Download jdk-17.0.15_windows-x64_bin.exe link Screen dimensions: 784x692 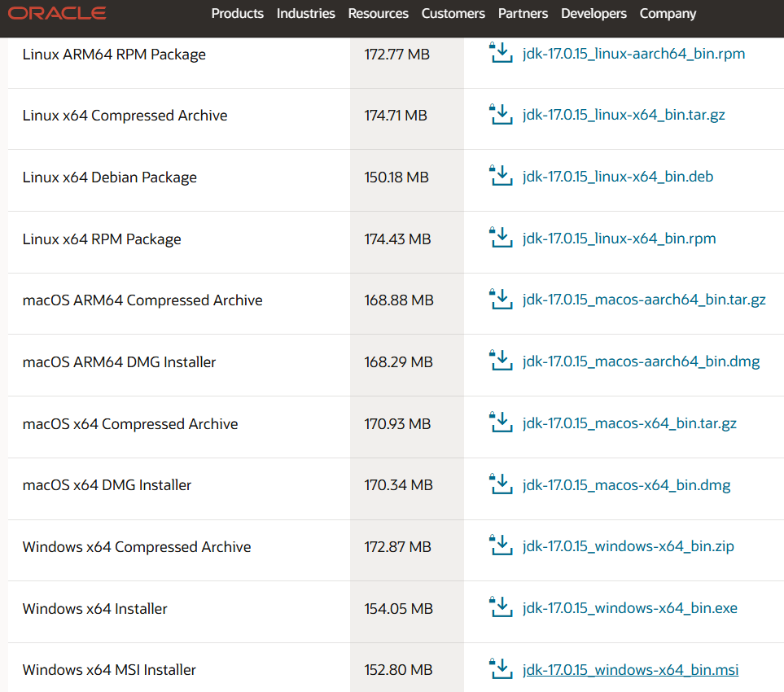[x=630, y=608]
